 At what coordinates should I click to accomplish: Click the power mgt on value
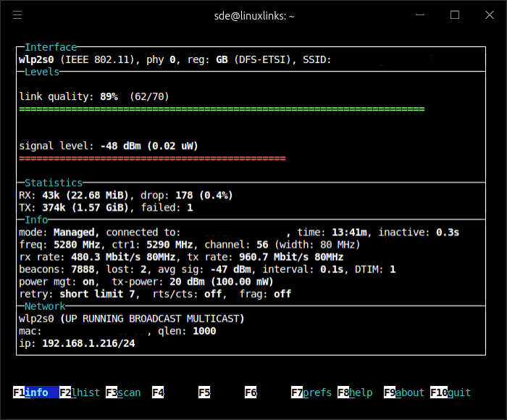point(88,282)
